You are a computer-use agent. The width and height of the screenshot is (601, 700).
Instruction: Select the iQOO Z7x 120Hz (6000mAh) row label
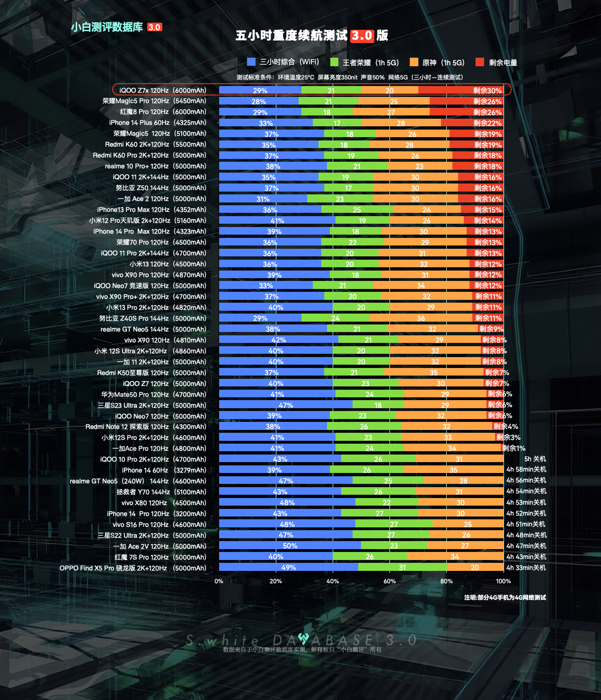click(x=163, y=90)
